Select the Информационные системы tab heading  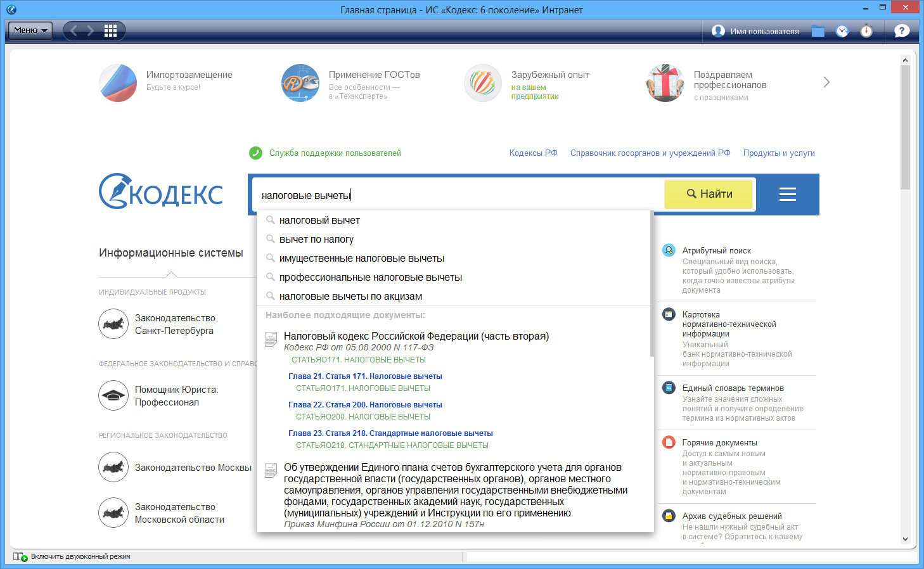coord(171,253)
